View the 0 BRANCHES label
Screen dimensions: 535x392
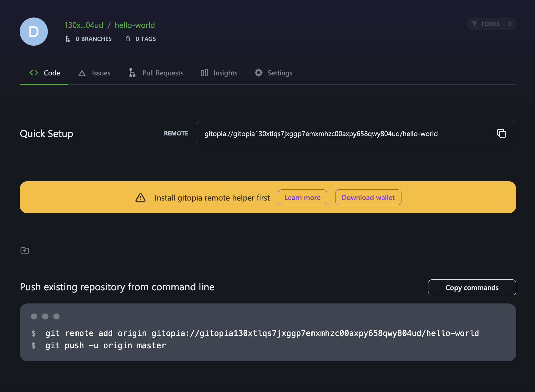(93, 39)
